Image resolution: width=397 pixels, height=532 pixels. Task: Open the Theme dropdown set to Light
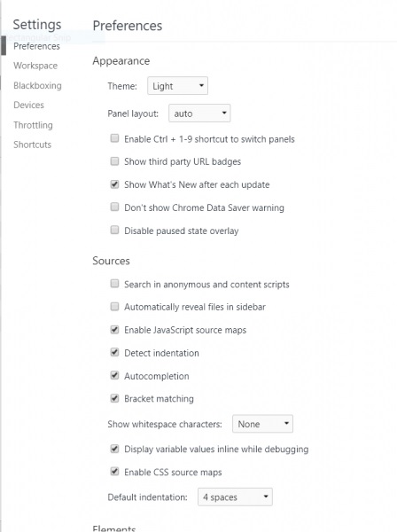(177, 86)
